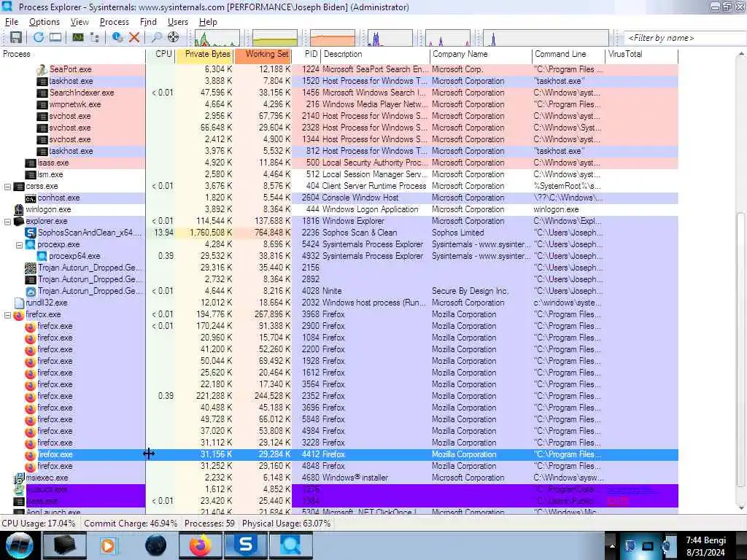Image resolution: width=747 pixels, height=560 pixels.
Task: Open the Process menu
Action: pyautogui.click(x=114, y=22)
